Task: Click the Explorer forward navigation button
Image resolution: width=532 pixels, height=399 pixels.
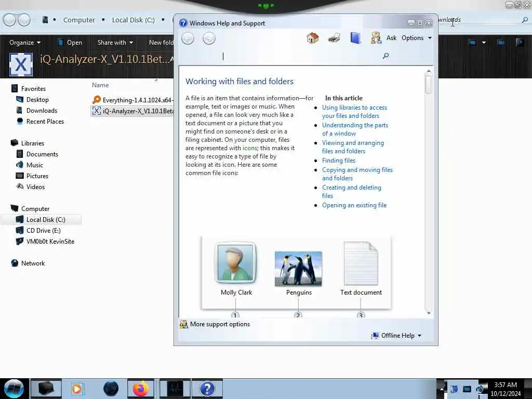Action: [24, 20]
